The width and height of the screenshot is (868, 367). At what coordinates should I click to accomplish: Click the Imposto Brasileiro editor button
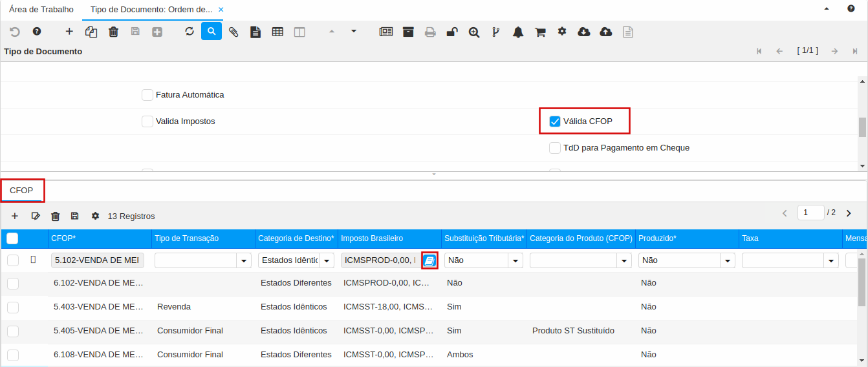429,260
